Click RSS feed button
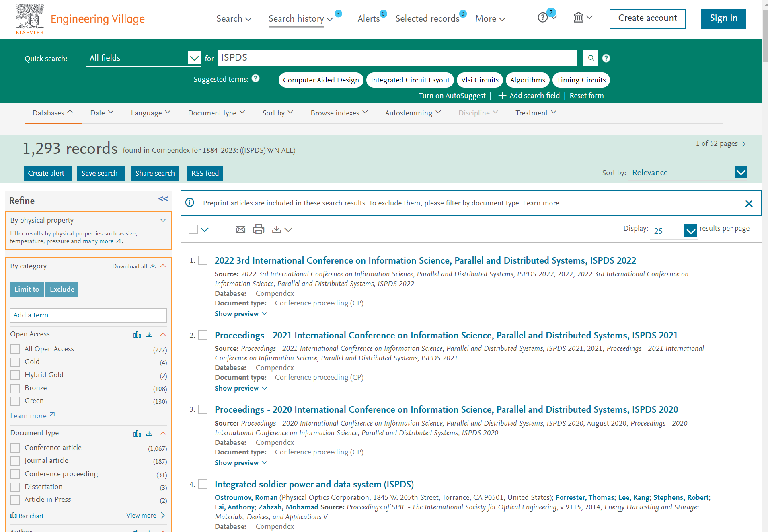 click(x=205, y=173)
